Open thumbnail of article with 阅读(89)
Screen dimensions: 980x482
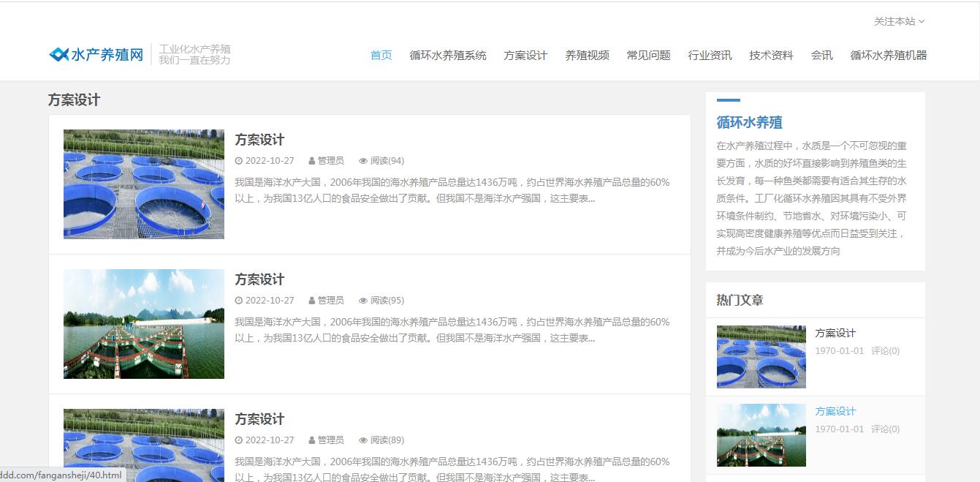tap(144, 445)
